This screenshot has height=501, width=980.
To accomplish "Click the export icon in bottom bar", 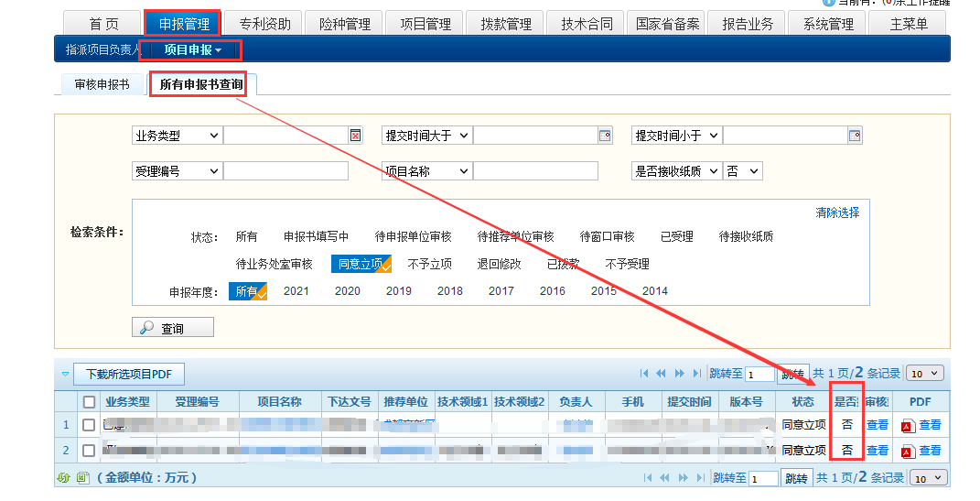I will (x=81, y=478).
